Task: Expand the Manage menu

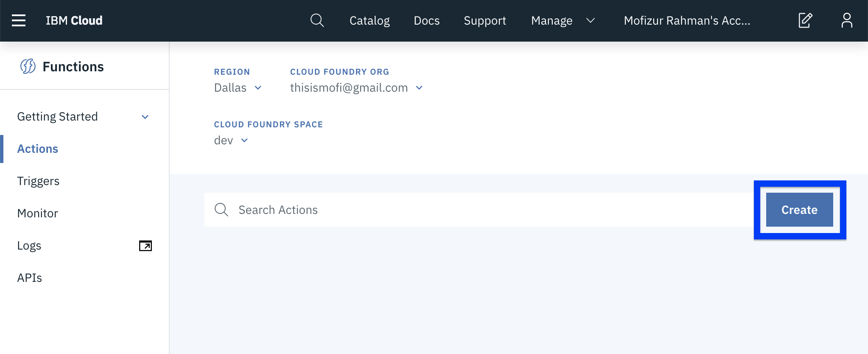Action: tap(563, 20)
